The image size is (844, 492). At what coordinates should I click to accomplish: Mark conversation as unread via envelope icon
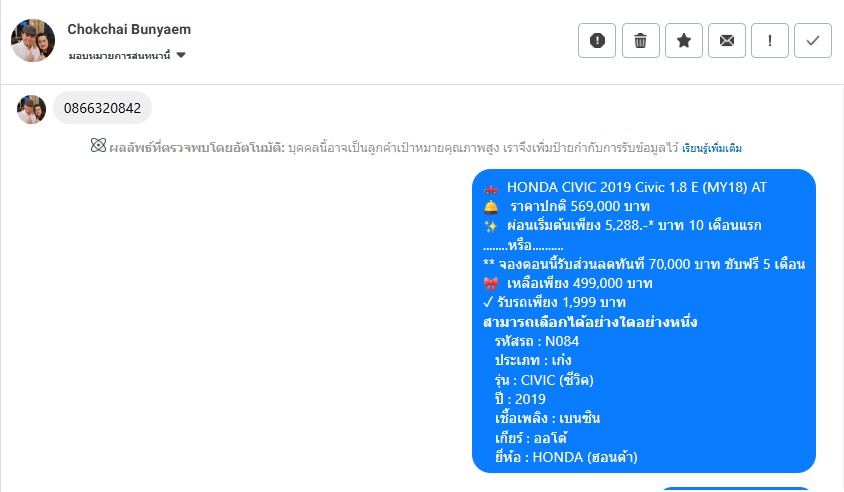pyautogui.click(x=727, y=40)
